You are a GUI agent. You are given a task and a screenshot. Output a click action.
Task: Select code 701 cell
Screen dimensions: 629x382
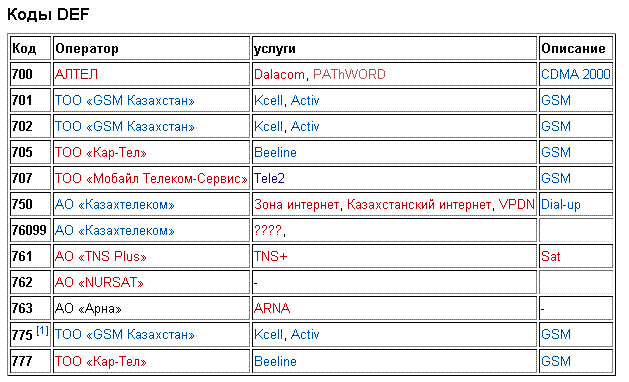click(30, 100)
